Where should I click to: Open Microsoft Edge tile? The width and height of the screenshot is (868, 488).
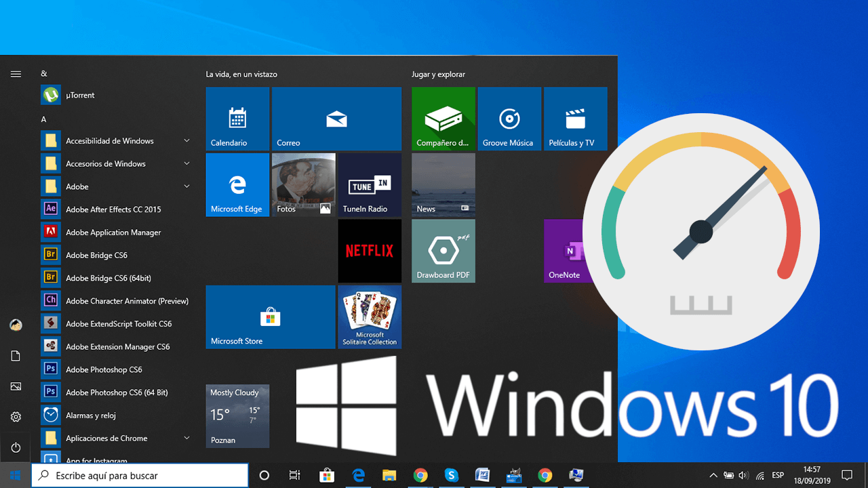(x=237, y=185)
